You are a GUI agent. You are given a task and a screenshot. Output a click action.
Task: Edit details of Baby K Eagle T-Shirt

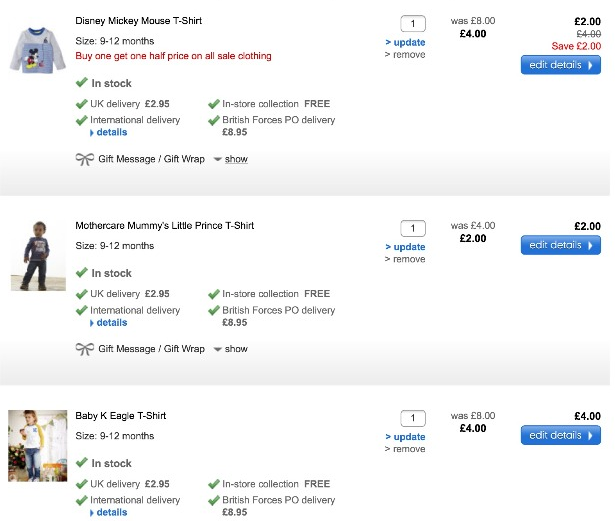[x=560, y=435]
